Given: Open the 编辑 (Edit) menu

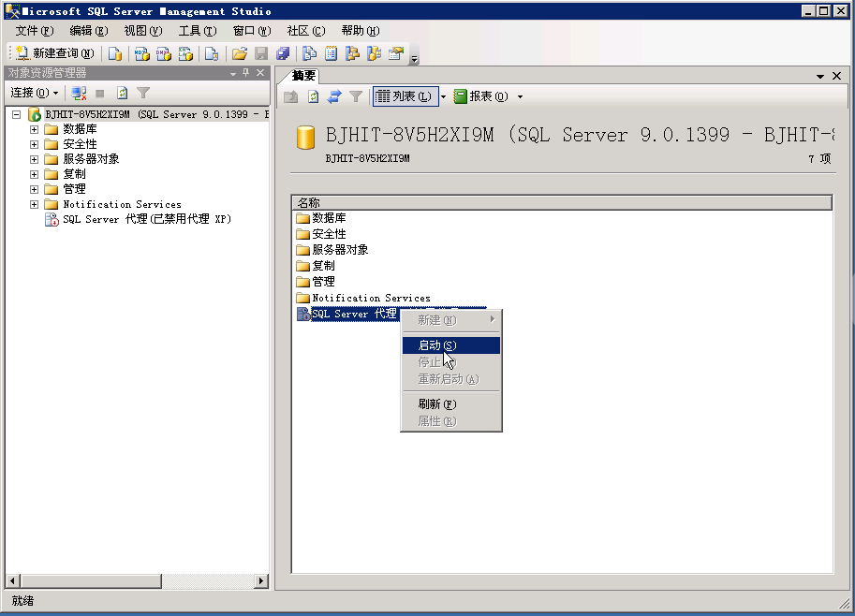Looking at the screenshot, I should click(x=89, y=31).
